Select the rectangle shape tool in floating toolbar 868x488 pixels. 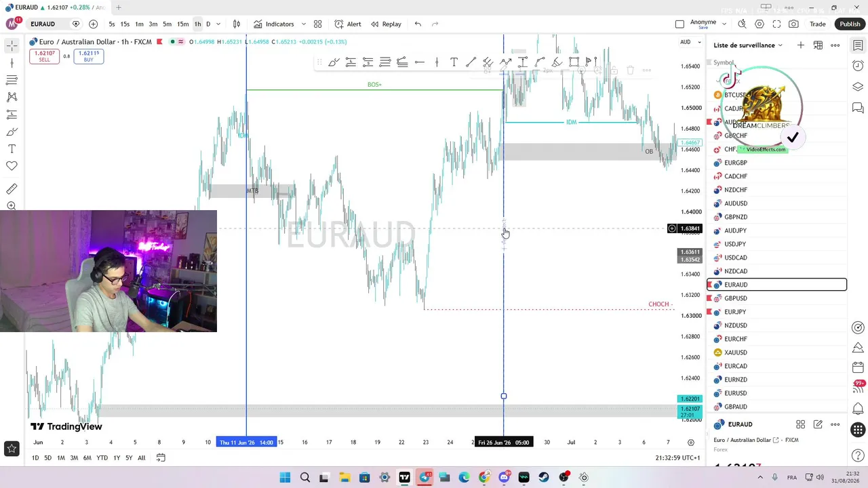(x=574, y=62)
